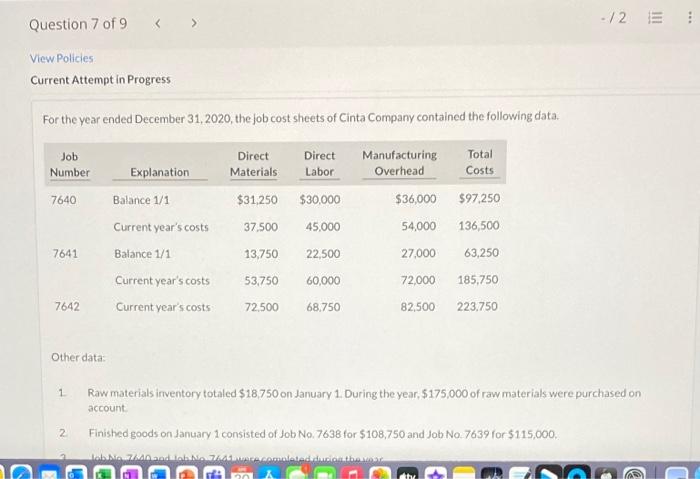
Task: Select the Explanation column header
Action: pyautogui.click(x=160, y=172)
